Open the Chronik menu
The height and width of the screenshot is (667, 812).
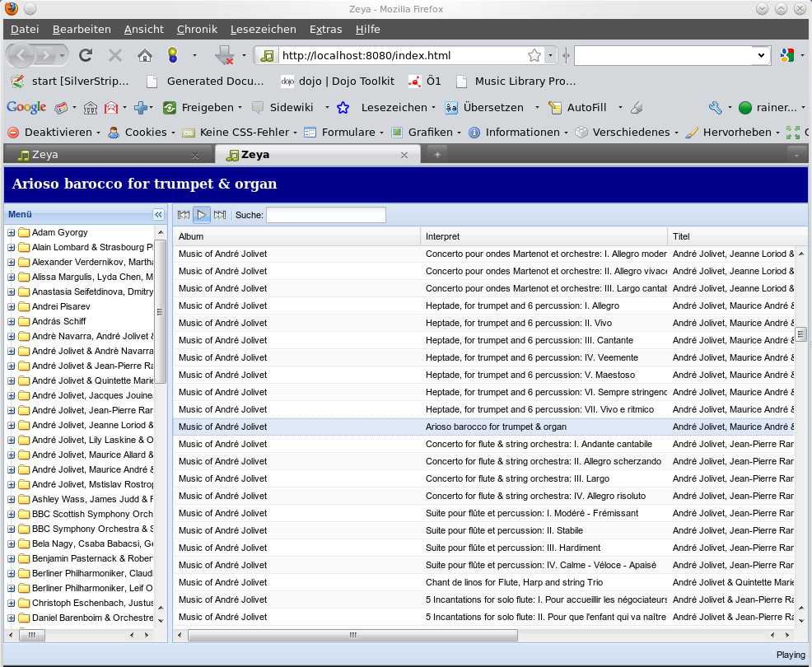click(x=197, y=30)
